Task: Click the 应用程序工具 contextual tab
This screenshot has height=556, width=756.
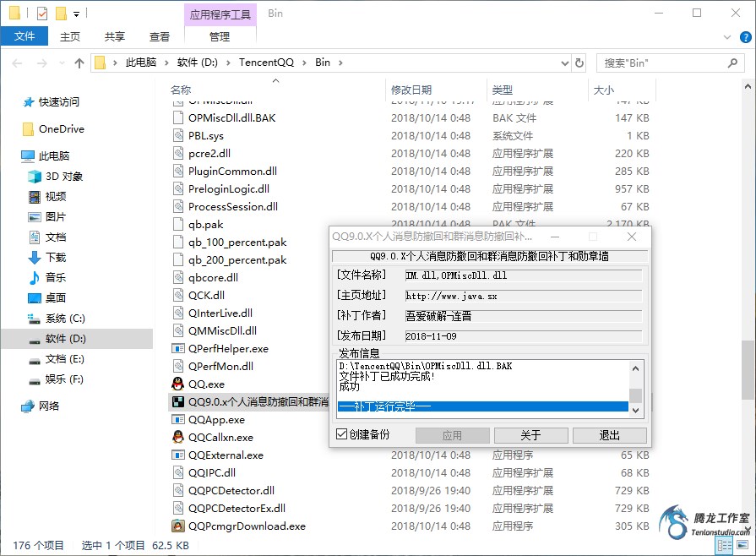Action: coord(220,14)
